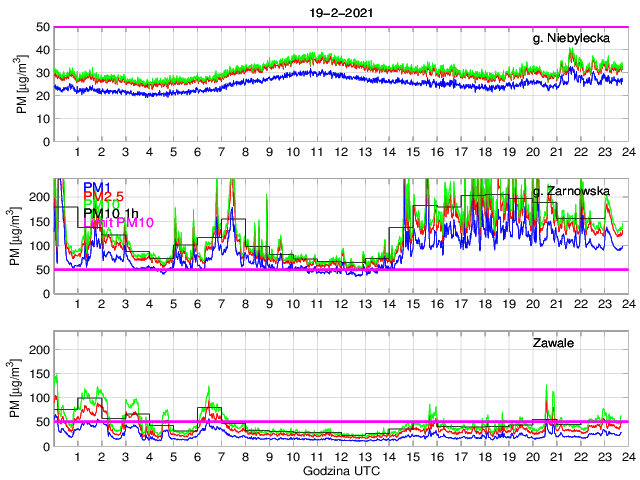Viewport: 640px width, 480px height.
Task: Click hour 12 tick under the top plot
Action: click(340, 152)
